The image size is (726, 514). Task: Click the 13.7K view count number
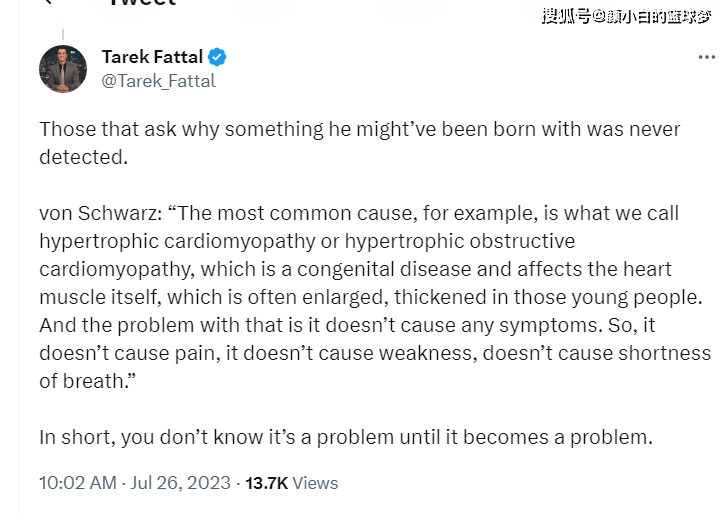(266, 483)
